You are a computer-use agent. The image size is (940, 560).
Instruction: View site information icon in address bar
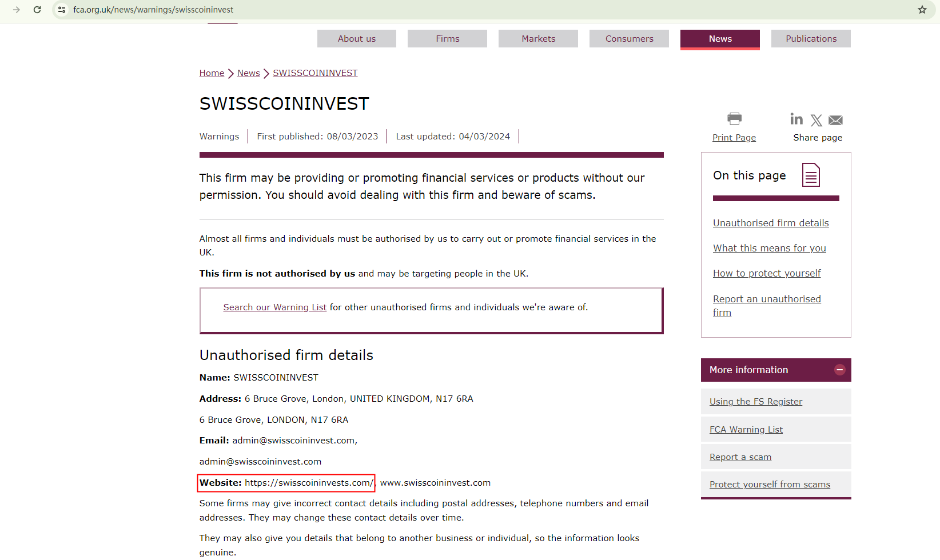[x=62, y=10]
